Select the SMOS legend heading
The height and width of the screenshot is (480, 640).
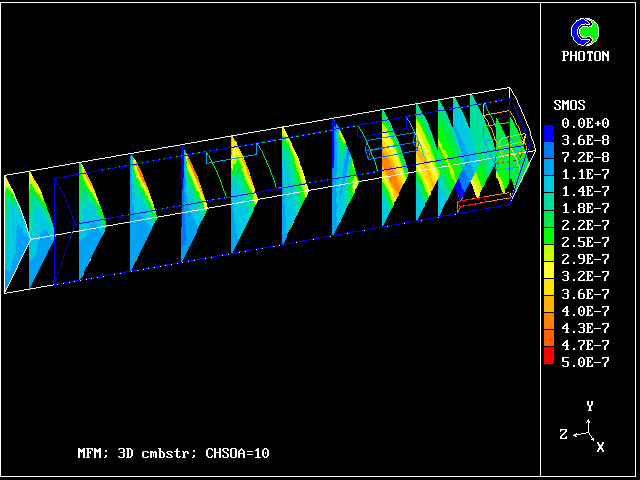(x=569, y=105)
